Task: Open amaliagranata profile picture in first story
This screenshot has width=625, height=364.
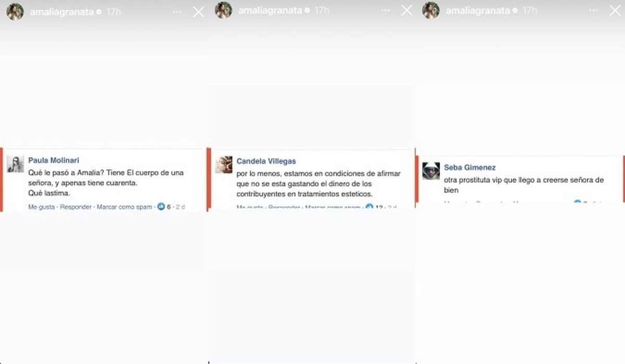Action: coord(15,11)
